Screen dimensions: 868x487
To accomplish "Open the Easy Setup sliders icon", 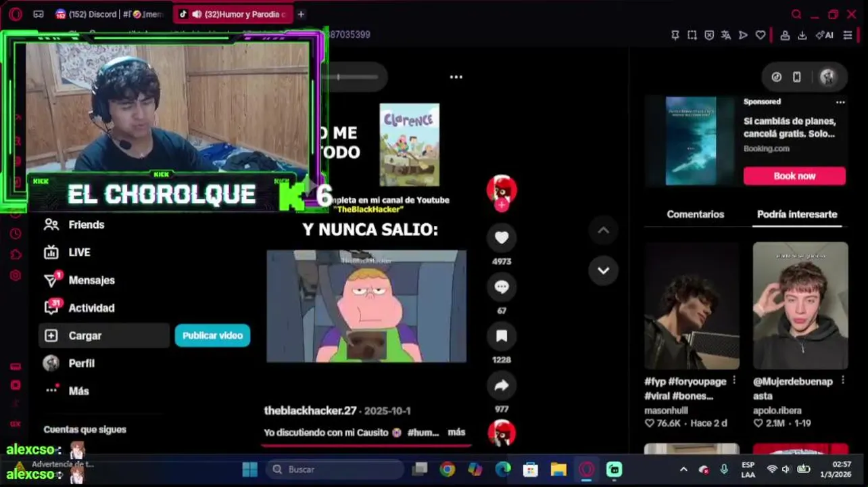I will coord(848,35).
